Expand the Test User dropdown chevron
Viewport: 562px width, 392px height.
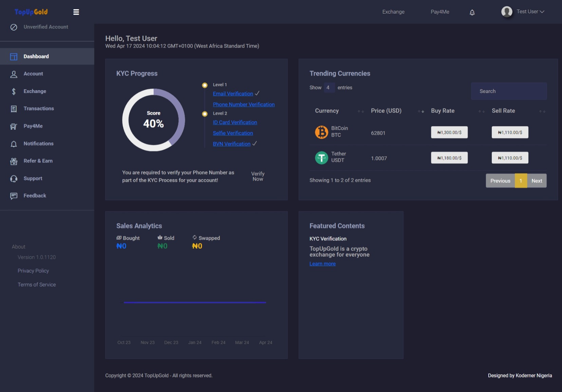point(542,12)
